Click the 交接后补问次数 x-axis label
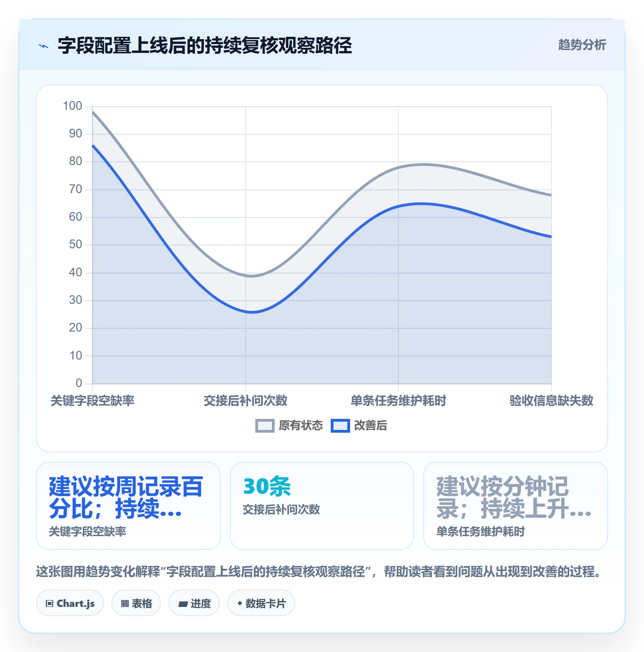 point(246,400)
